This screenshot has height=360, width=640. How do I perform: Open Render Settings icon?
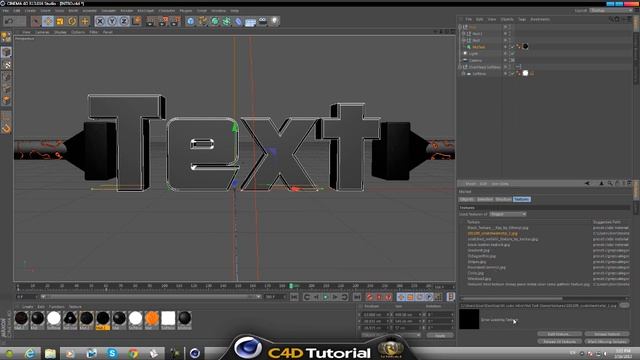coord(175,21)
